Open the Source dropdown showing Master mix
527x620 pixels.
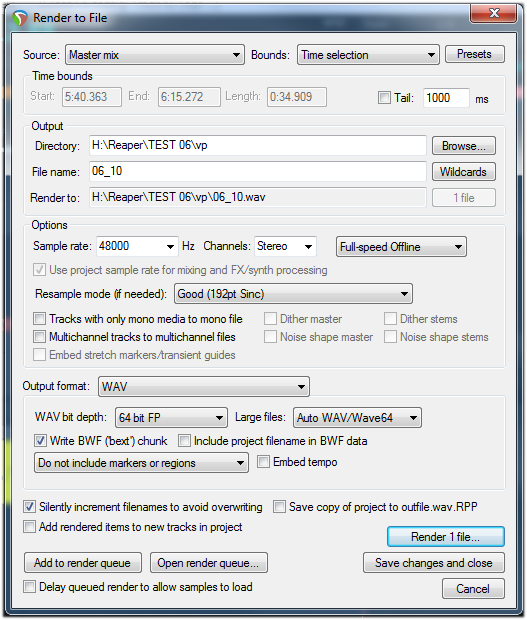(155, 55)
